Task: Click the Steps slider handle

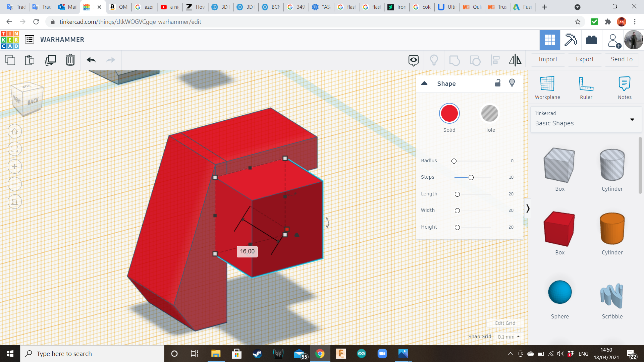Action: point(471,177)
